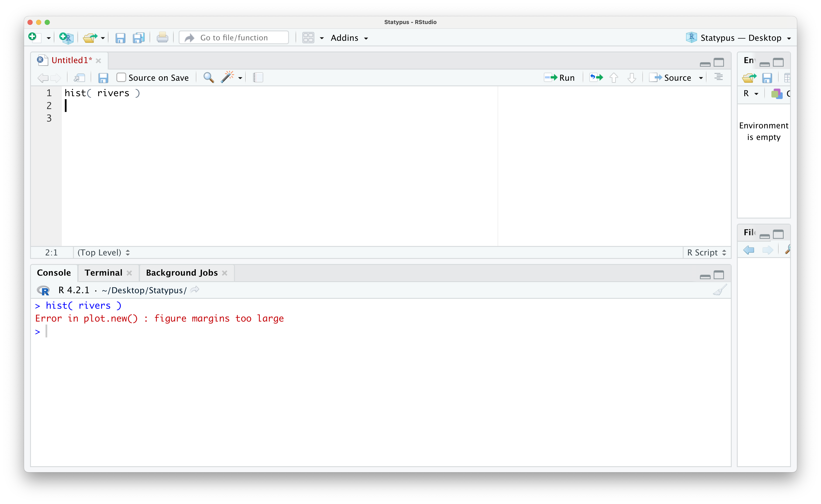Close the Untitled1 script tab
Viewport: 821px width, 504px height.
(x=98, y=61)
